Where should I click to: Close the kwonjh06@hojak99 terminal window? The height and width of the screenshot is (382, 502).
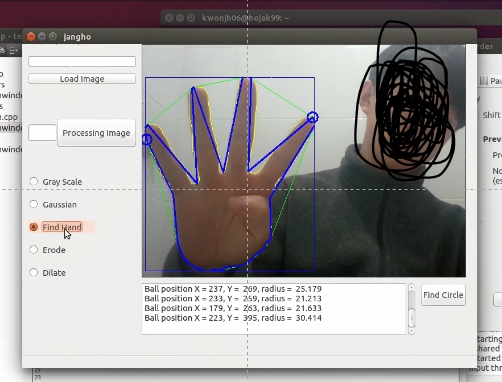tap(169, 18)
